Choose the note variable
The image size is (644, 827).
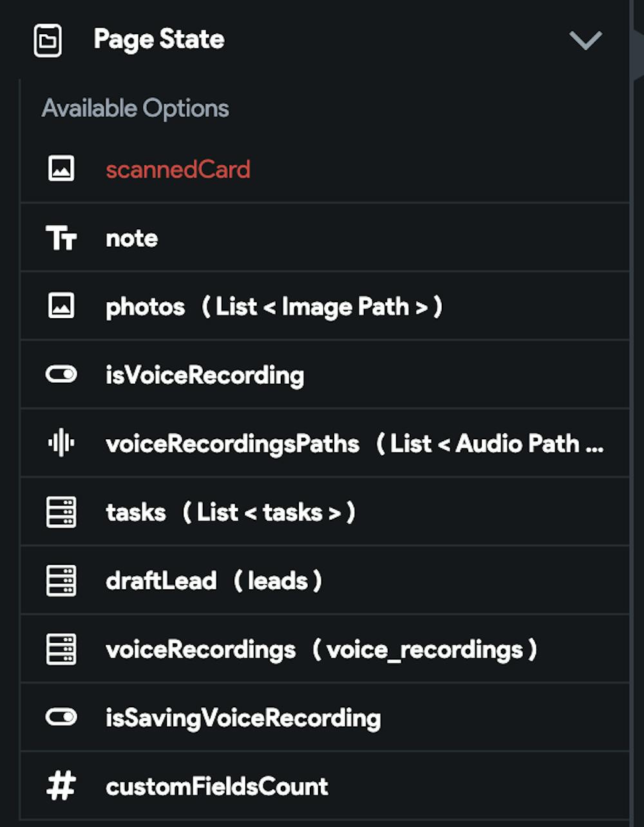pyautogui.click(x=132, y=238)
